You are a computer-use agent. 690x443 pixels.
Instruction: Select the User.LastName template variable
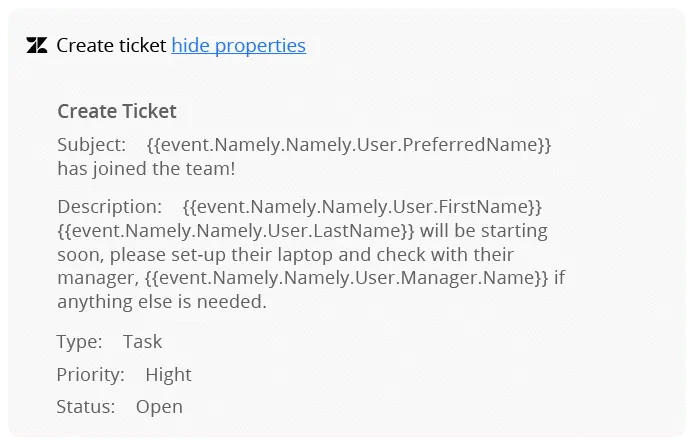[x=235, y=231]
